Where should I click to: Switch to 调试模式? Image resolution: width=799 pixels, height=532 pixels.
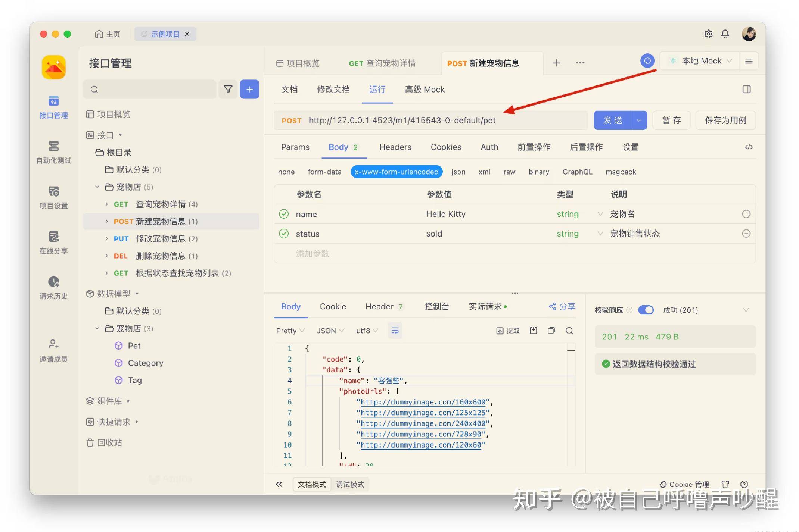(x=350, y=484)
